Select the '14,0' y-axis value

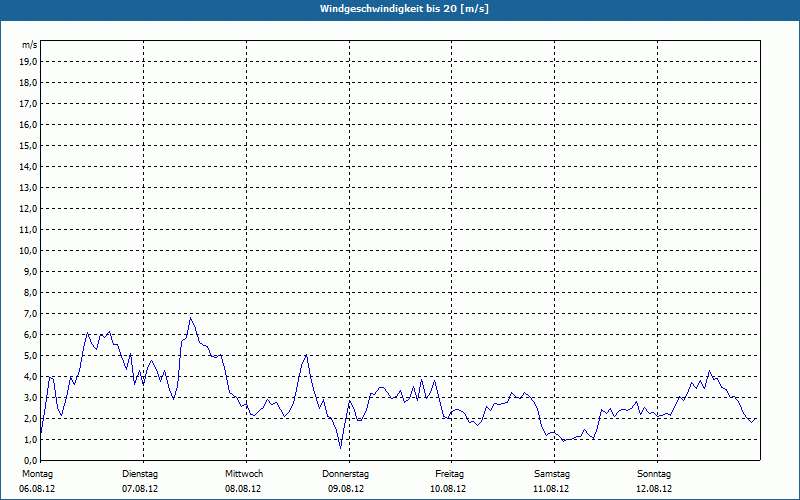28,166
